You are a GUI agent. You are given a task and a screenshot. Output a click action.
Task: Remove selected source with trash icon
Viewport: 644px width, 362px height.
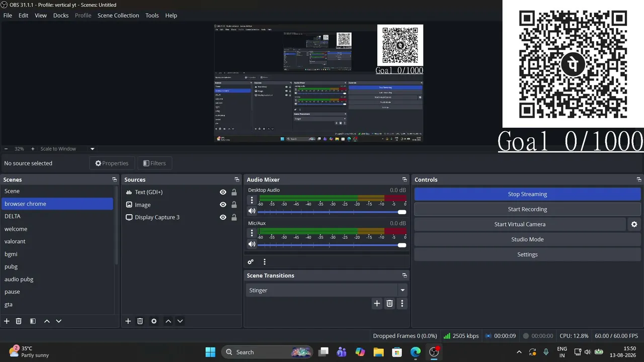pos(140,321)
